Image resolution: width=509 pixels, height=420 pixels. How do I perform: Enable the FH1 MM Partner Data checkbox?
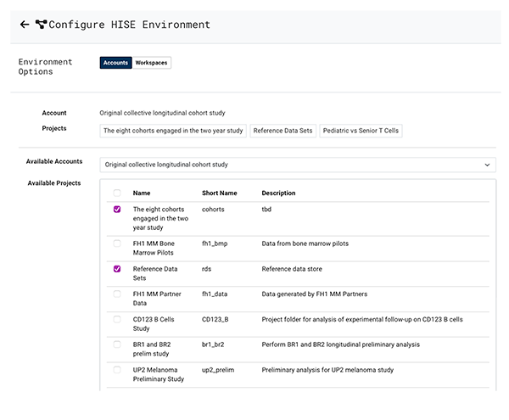(x=117, y=294)
